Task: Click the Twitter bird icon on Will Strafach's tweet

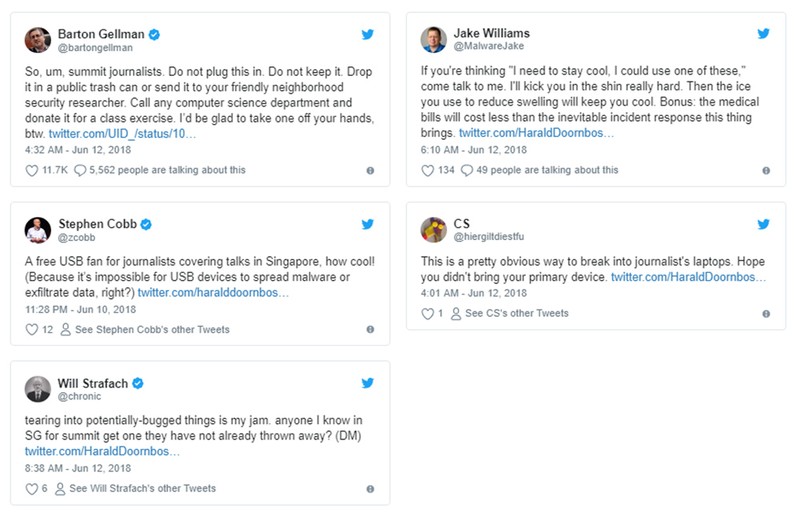Action: pos(368,383)
